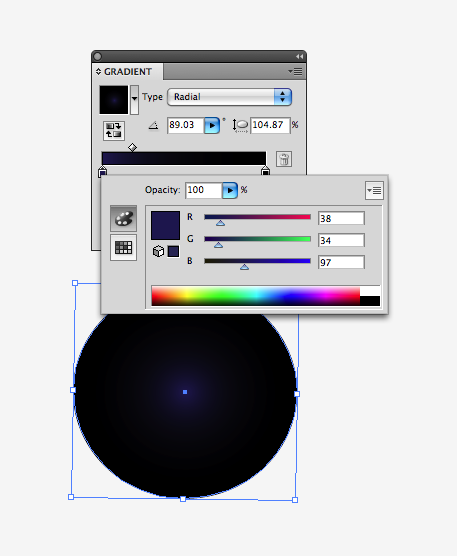Click the small in-web-color swatch beside cube
The height and width of the screenshot is (556, 457).
(173, 251)
